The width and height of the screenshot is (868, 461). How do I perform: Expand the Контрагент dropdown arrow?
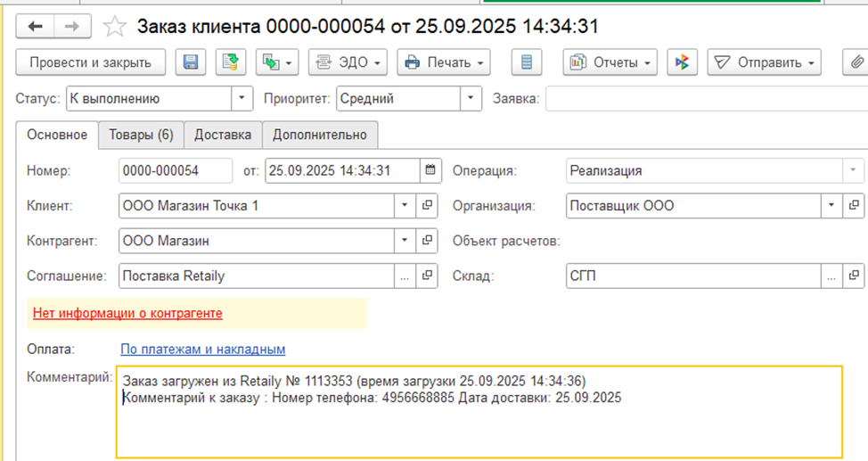coord(405,241)
